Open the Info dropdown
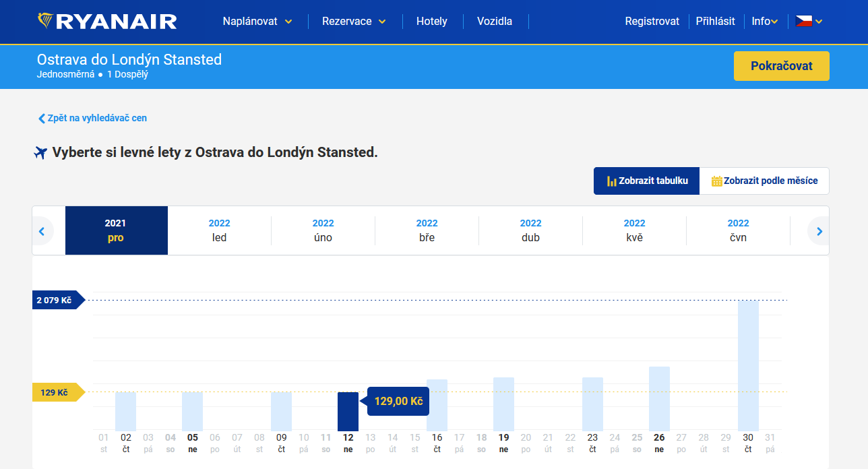Screen dimensions: 868x469 coord(765,22)
